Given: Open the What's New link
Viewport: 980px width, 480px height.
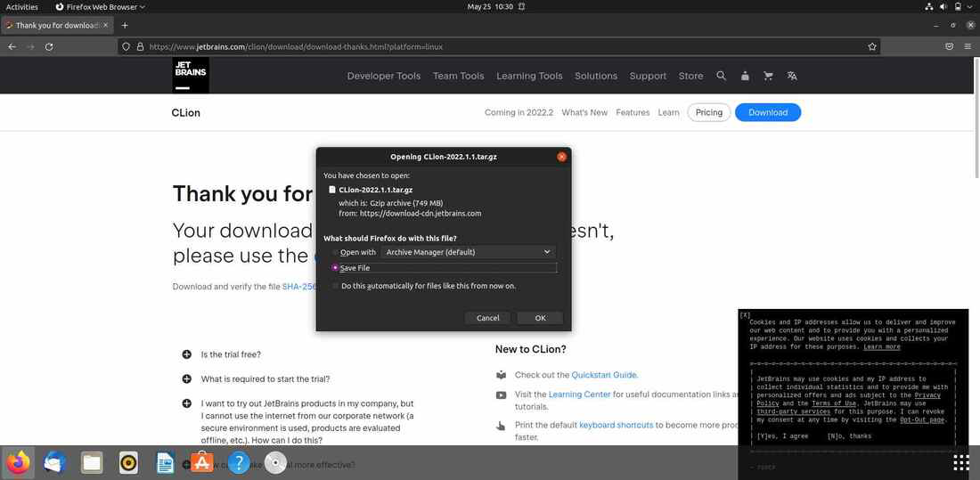Looking at the screenshot, I should click(x=584, y=112).
